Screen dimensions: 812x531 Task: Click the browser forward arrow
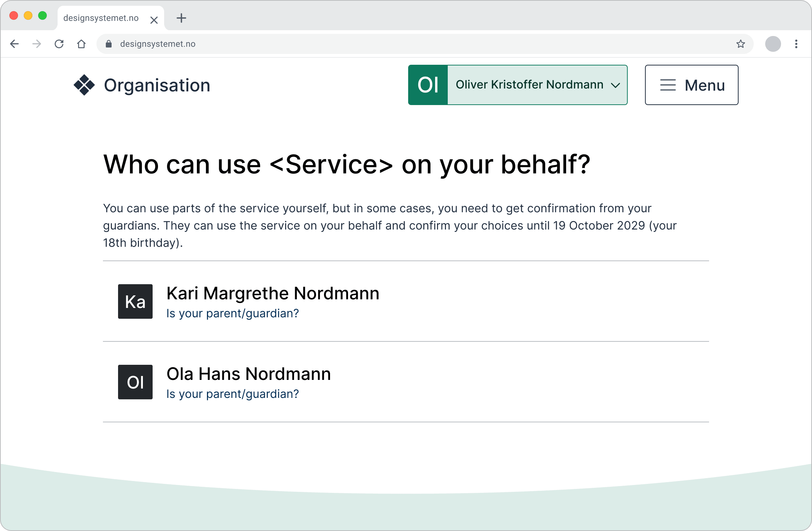coord(37,44)
